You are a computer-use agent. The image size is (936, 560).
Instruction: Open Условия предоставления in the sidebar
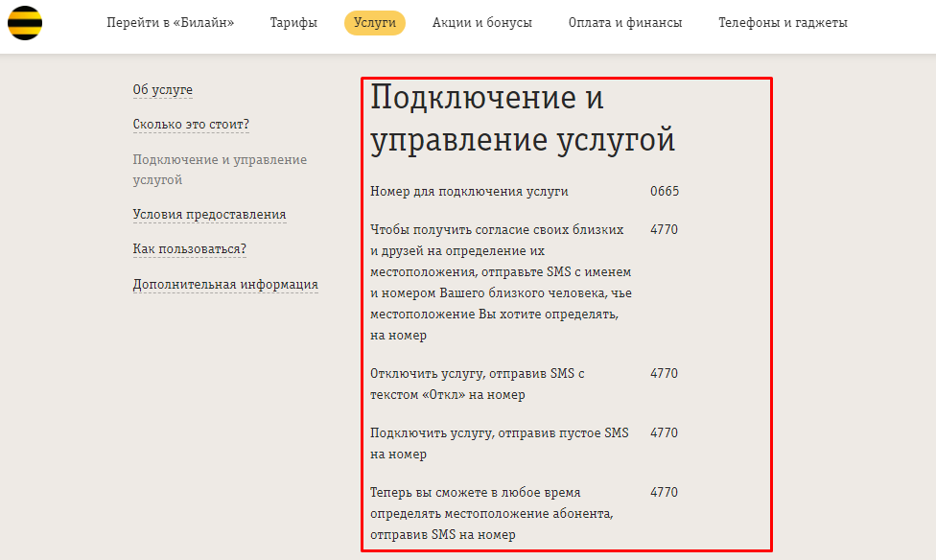tap(209, 215)
